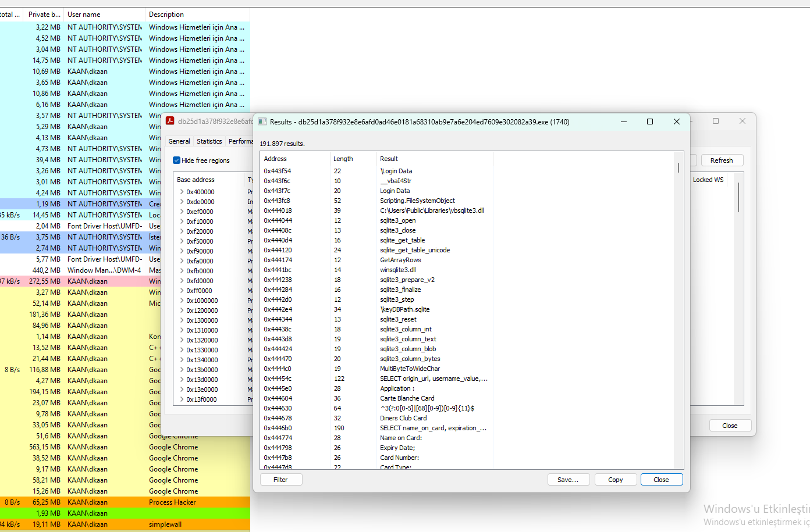Sort processes by Description column
The width and height of the screenshot is (810, 532).
click(197, 15)
